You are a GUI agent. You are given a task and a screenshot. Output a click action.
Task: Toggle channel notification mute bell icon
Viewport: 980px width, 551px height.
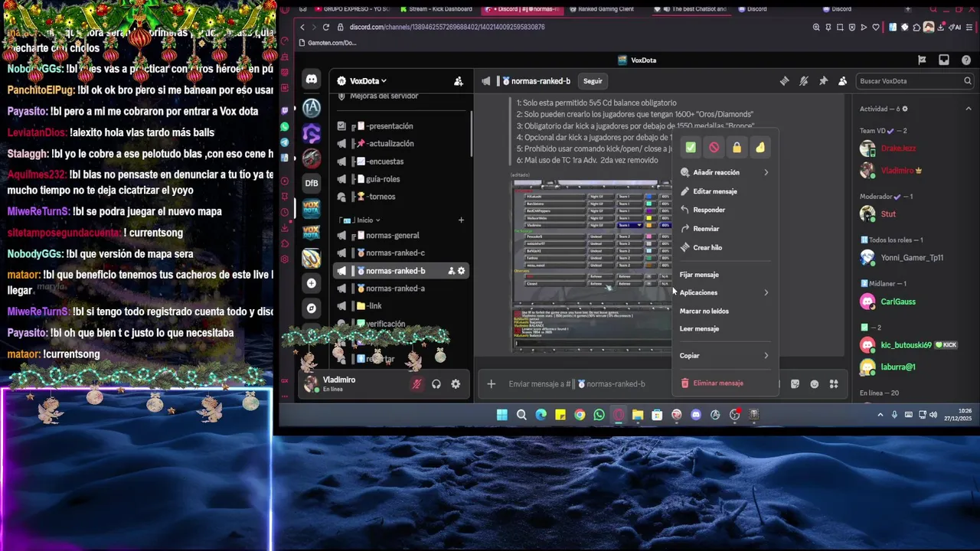803,81
